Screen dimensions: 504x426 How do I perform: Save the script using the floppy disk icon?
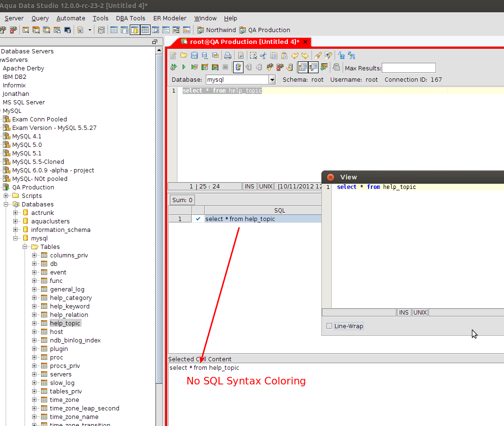coord(194,56)
